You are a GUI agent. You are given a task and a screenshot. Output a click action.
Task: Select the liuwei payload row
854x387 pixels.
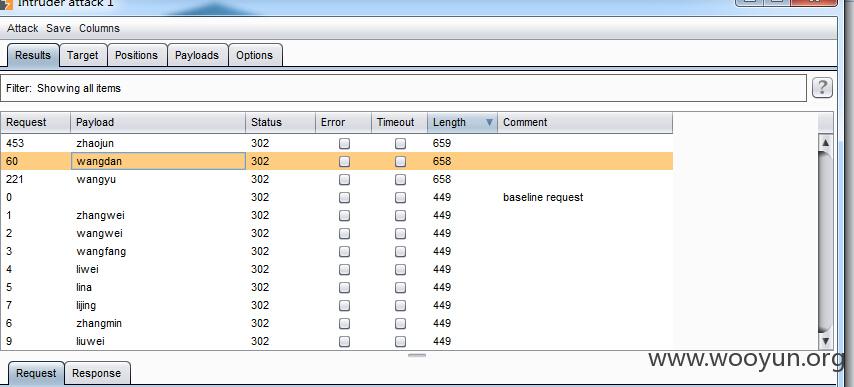click(x=337, y=341)
